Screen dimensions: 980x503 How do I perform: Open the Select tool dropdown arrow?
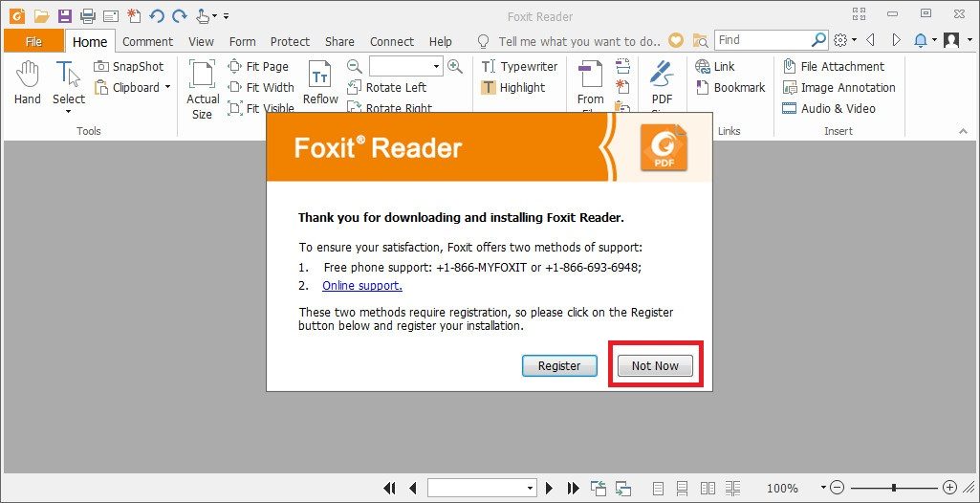point(68,113)
